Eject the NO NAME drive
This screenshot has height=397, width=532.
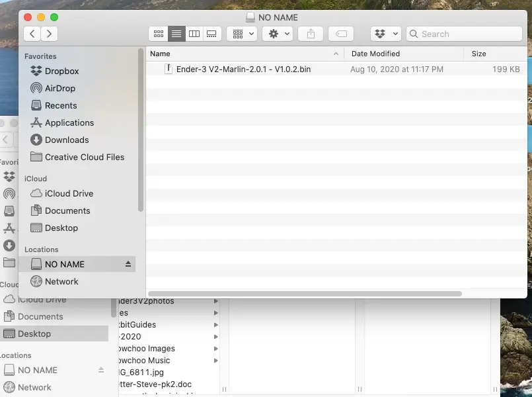coord(128,264)
